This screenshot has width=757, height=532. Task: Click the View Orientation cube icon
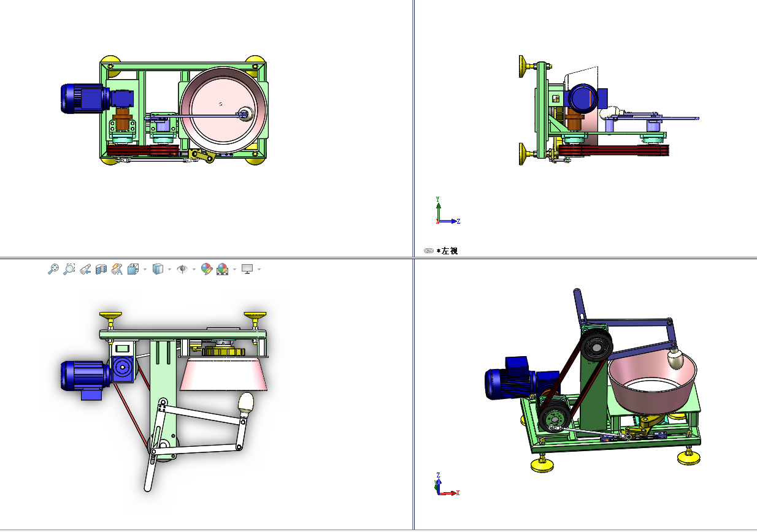click(133, 269)
